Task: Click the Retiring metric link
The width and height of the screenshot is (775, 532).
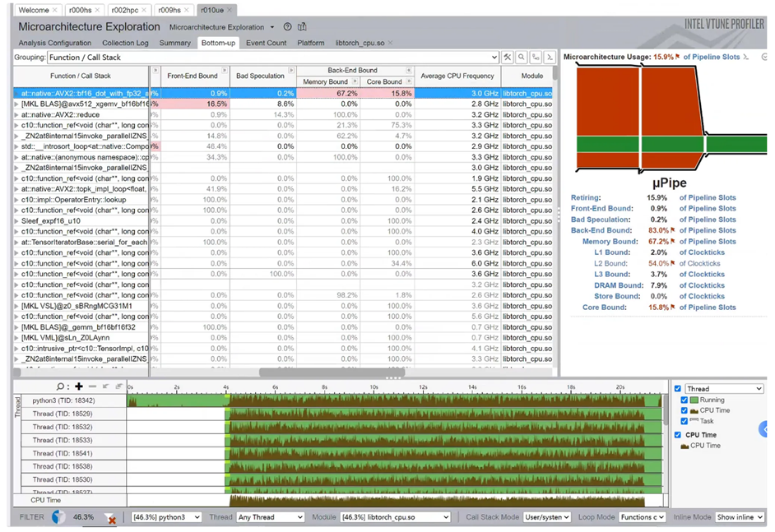Action: [586, 197]
